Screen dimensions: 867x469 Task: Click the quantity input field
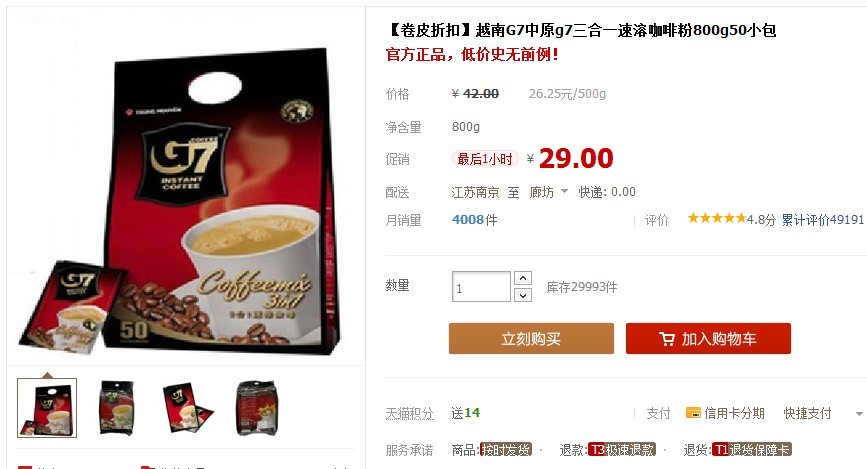pyautogui.click(x=481, y=286)
